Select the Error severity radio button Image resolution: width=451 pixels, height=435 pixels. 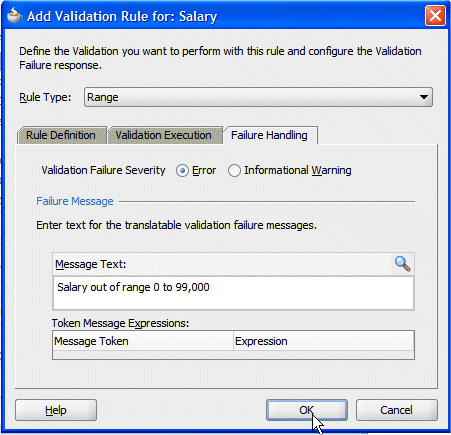click(x=182, y=171)
